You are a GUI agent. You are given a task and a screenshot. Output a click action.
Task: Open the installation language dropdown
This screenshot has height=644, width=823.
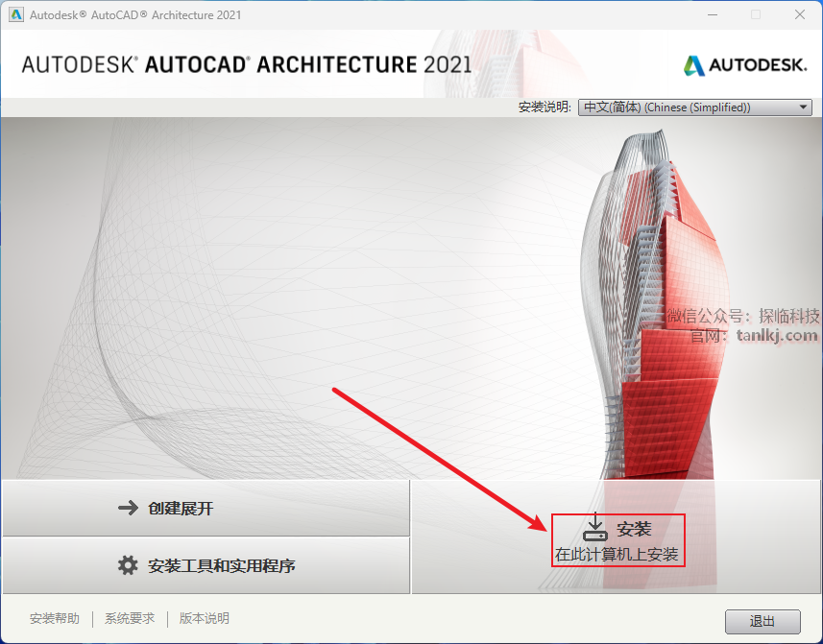(695, 107)
